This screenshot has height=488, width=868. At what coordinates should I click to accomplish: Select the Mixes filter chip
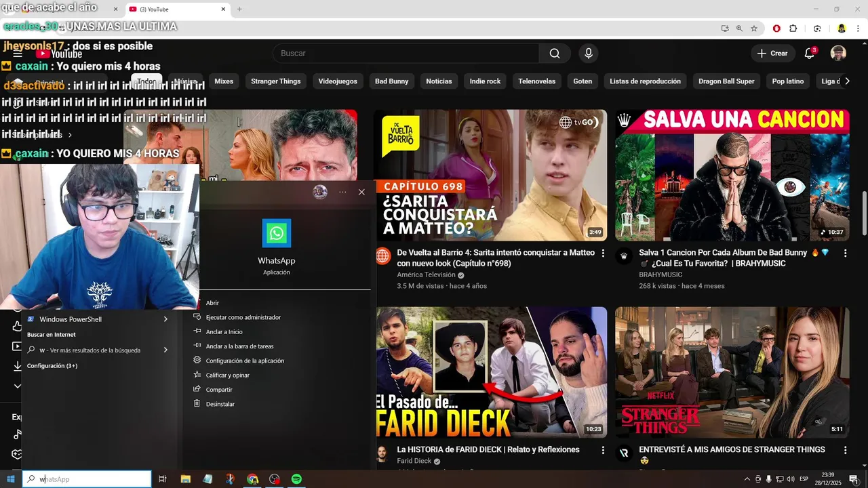tap(224, 81)
